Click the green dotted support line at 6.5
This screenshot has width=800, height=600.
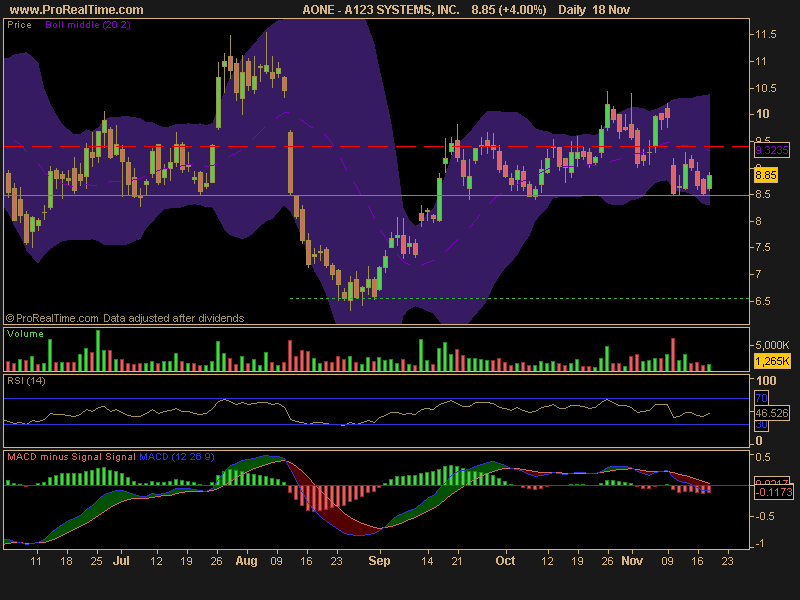coord(519,298)
